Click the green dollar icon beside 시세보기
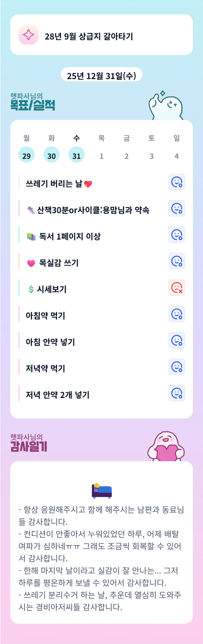 point(31,290)
